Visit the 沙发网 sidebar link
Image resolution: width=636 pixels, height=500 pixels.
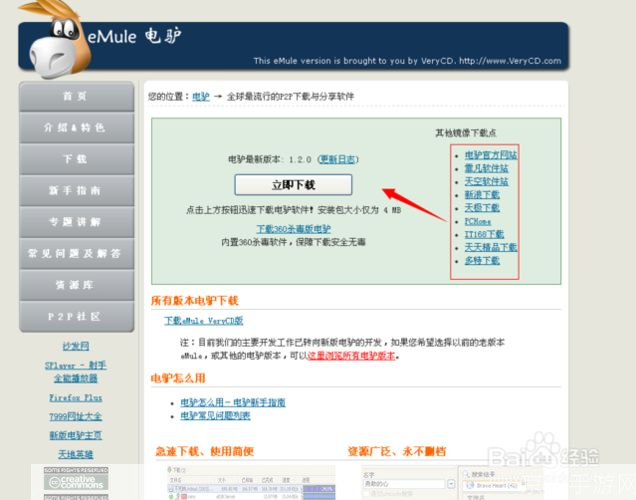click(x=76, y=346)
